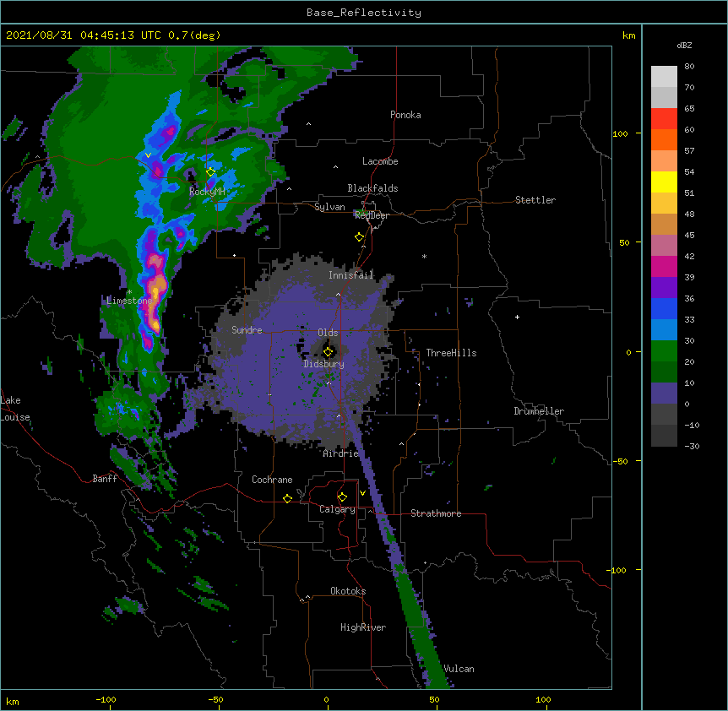Click the 80 dBZ light gray legend swatch
This screenshot has width=728, height=711.
pos(664,77)
